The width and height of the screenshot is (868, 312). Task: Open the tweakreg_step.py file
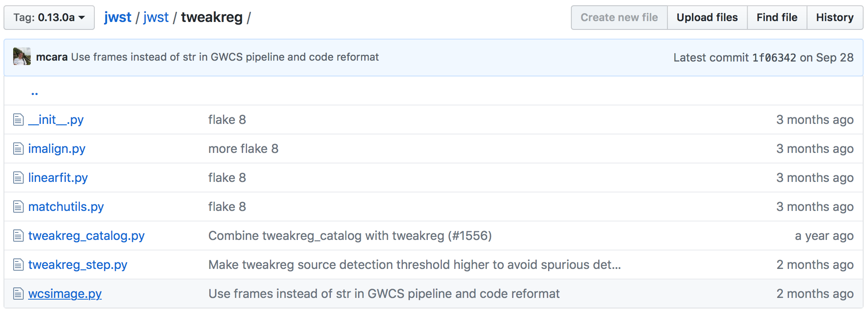point(77,265)
